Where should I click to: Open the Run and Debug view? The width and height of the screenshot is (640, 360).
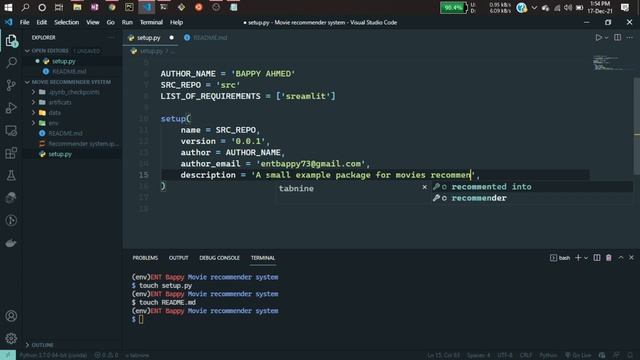coord(11,108)
